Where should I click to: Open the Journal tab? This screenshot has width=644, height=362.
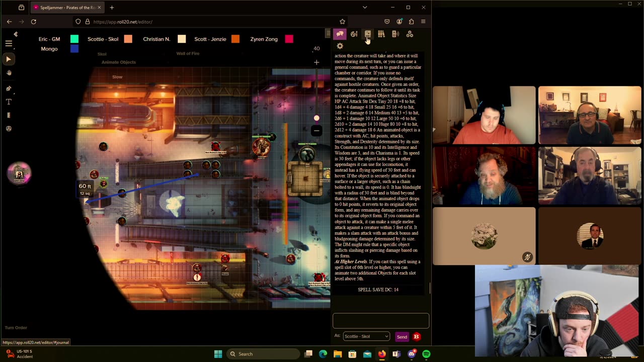click(368, 34)
